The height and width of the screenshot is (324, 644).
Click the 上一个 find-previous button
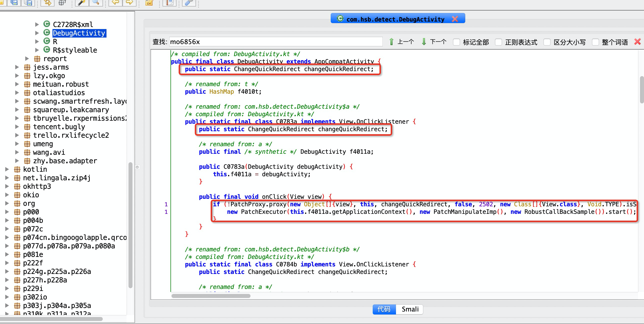[x=401, y=42]
